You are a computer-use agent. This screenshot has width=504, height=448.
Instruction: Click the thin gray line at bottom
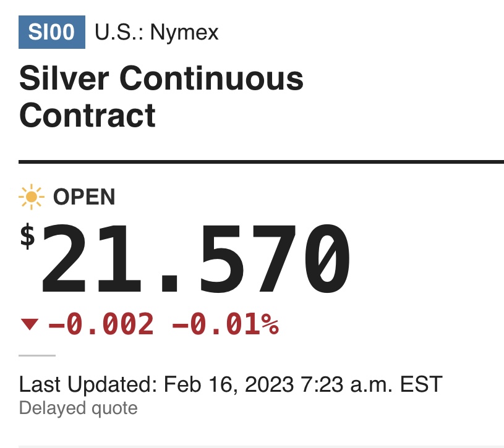pos(261,446)
